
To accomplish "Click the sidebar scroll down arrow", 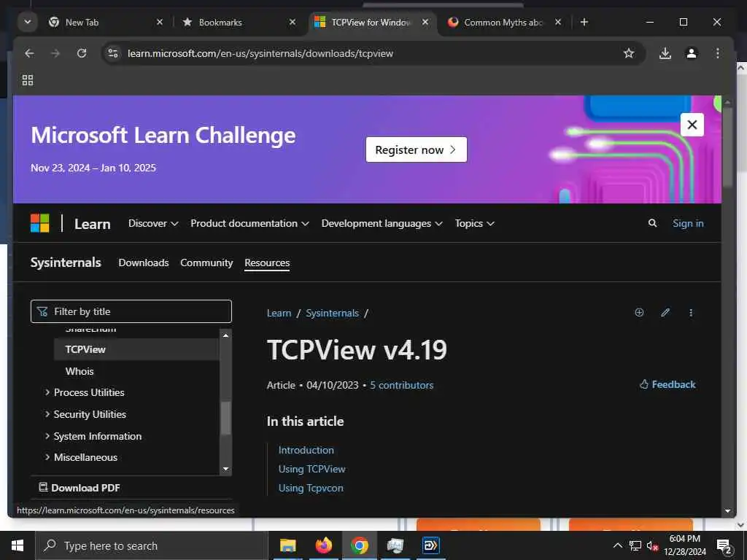I will pyautogui.click(x=226, y=469).
